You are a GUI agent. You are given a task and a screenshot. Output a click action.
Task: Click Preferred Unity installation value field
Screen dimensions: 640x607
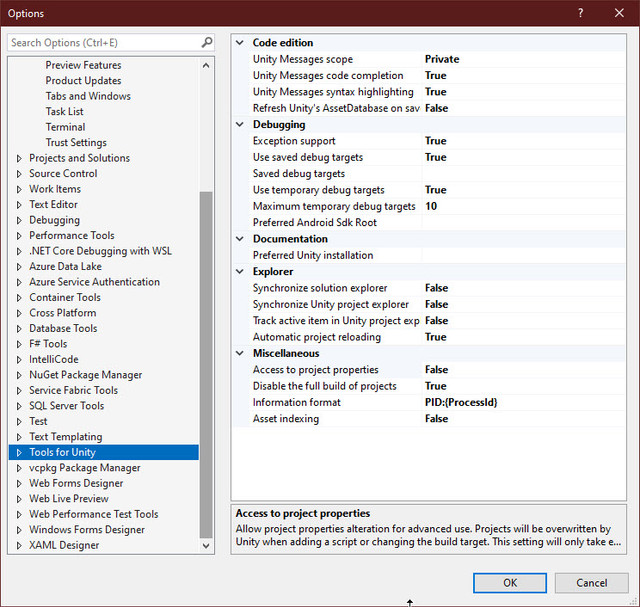tap(524, 255)
